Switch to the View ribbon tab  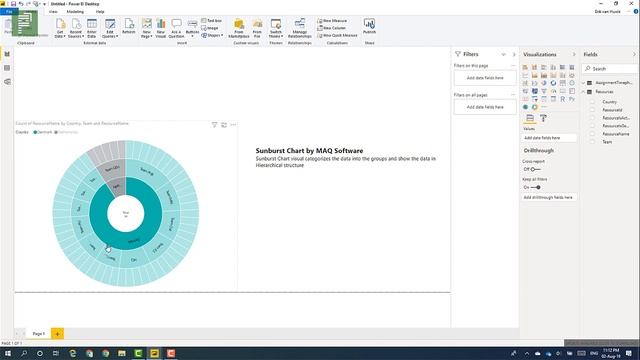[53, 11]
